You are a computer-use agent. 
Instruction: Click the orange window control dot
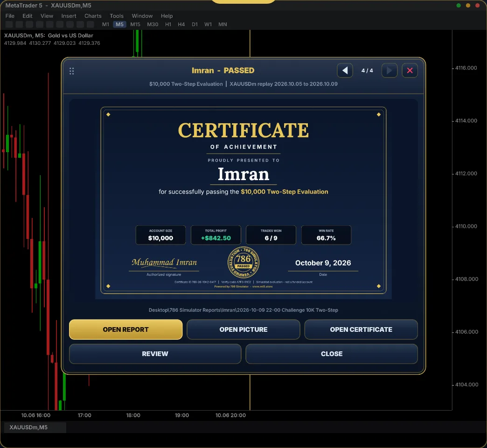point(468,5)
